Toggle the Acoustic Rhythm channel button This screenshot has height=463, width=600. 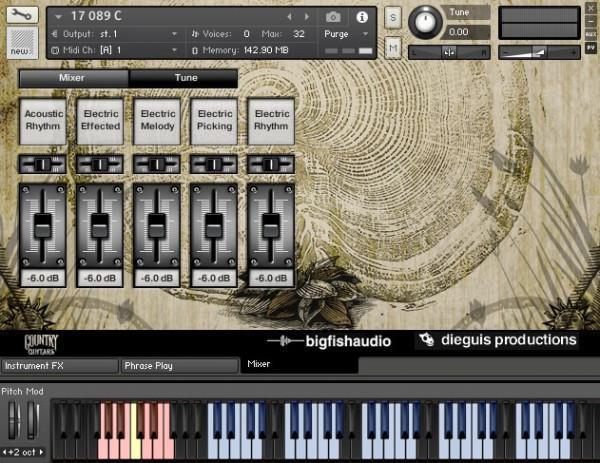point(43,121)
